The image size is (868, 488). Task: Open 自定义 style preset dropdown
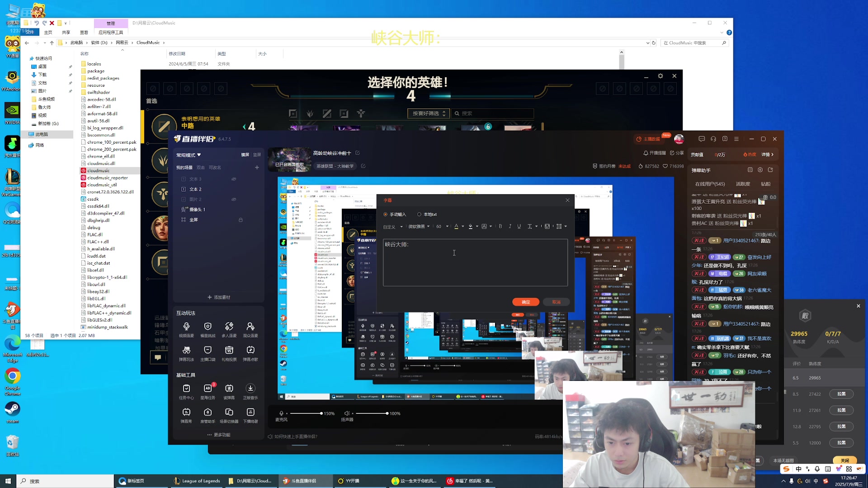coord(393,227)
